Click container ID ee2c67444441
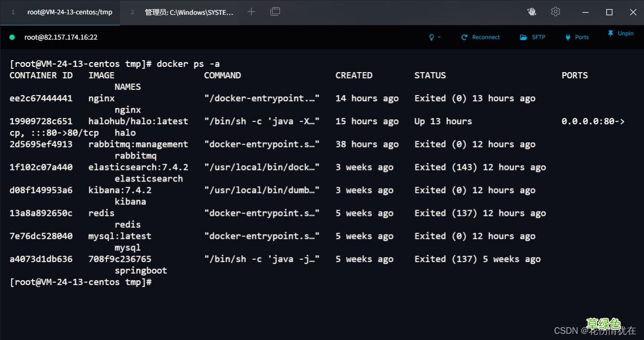 41,98
